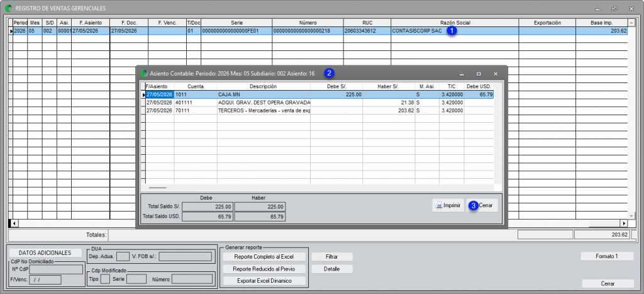This screenshot has height=294, width=644.
Task: Click the Razón Social column header
Action: [455, 23]
